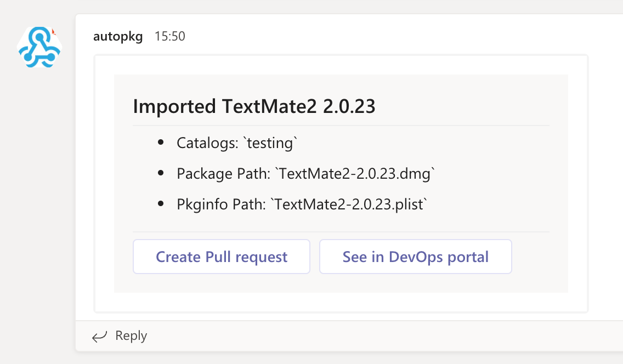
Task: Click the Reply text to respond
Action: pos(131,335)
